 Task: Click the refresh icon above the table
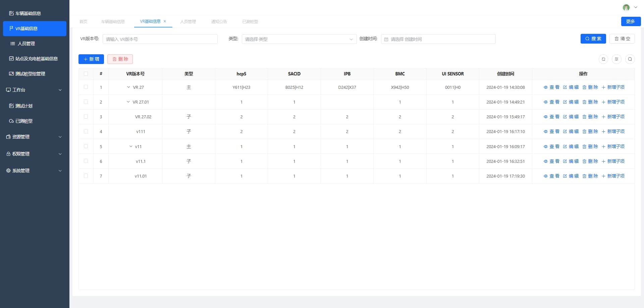click(x=603, y=59)
